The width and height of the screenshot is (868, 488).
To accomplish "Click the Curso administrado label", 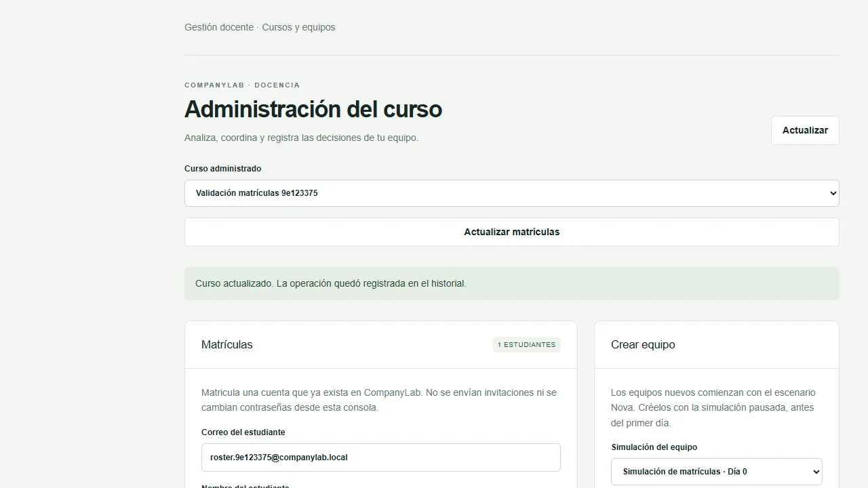I will 223,169.
